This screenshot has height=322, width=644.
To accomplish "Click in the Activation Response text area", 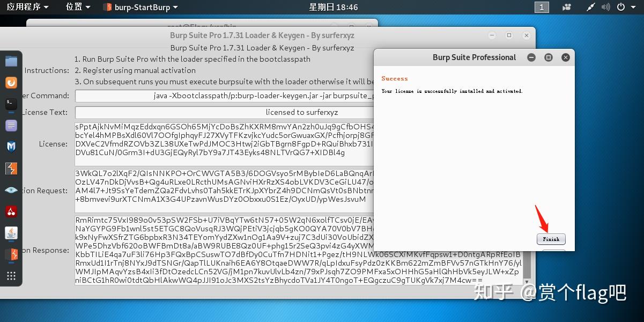I will (299, 250).
